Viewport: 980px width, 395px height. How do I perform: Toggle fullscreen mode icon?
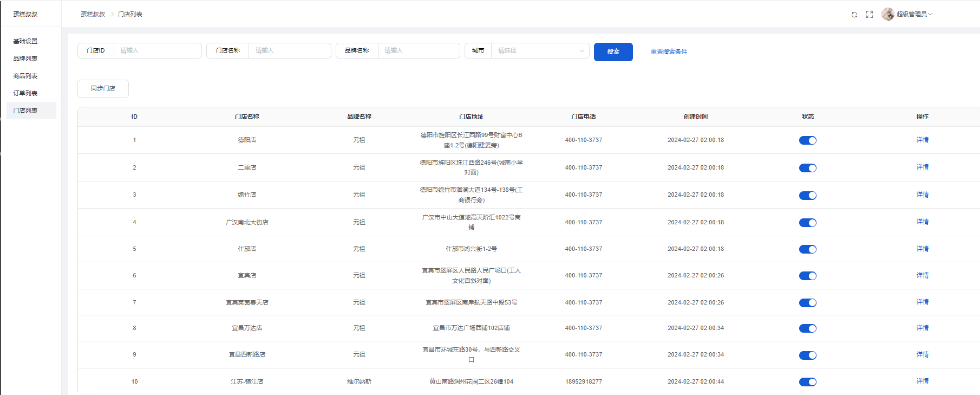tap(869, 15)
